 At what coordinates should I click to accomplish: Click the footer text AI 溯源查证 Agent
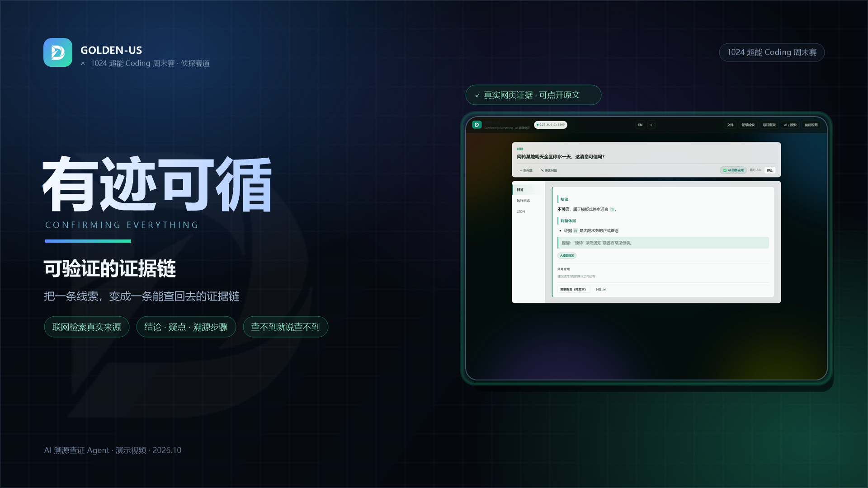[77, 450]
